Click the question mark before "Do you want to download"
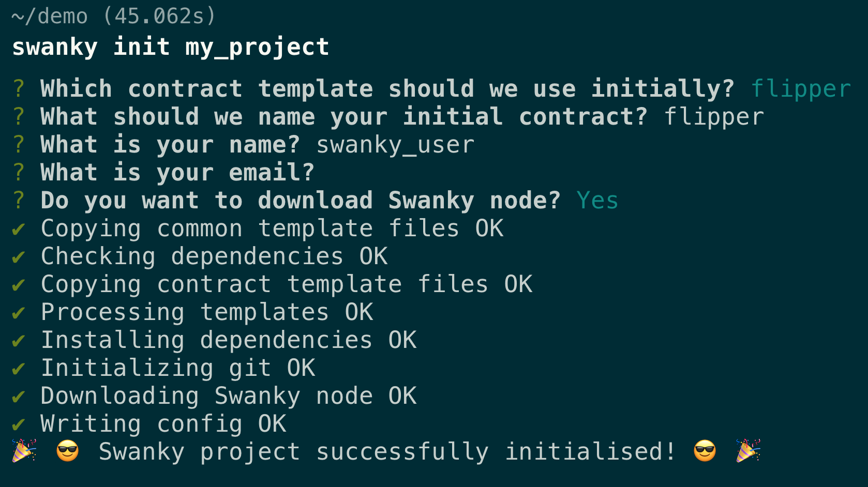The width and height of the screenshot is (868, 487). coord(19,201)
